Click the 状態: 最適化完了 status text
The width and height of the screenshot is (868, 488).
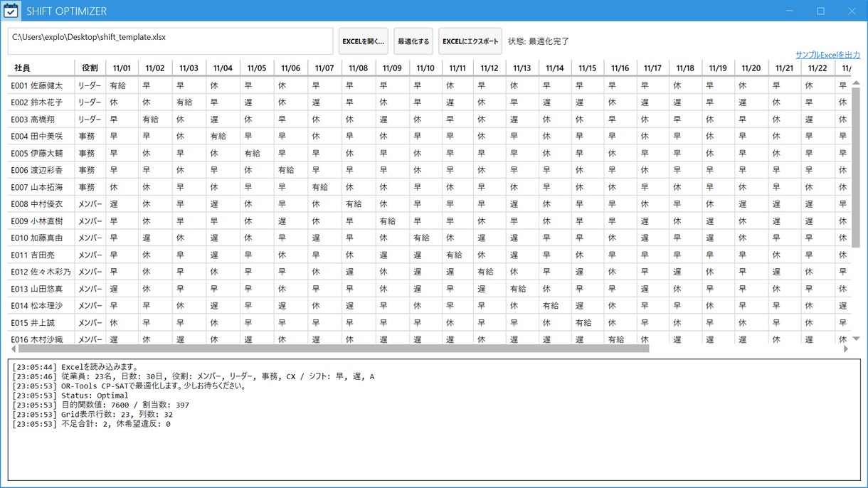[x=539, y=41]
